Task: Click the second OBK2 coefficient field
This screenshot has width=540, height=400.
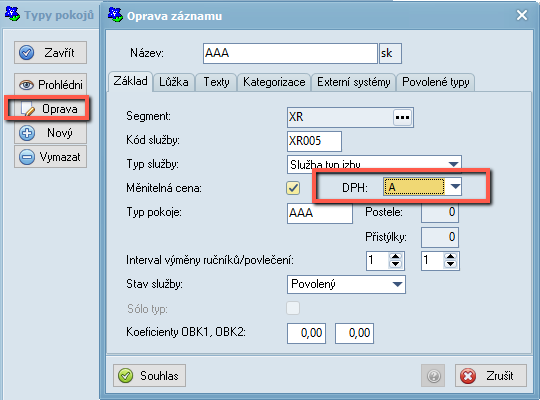Action: point(354,333)
